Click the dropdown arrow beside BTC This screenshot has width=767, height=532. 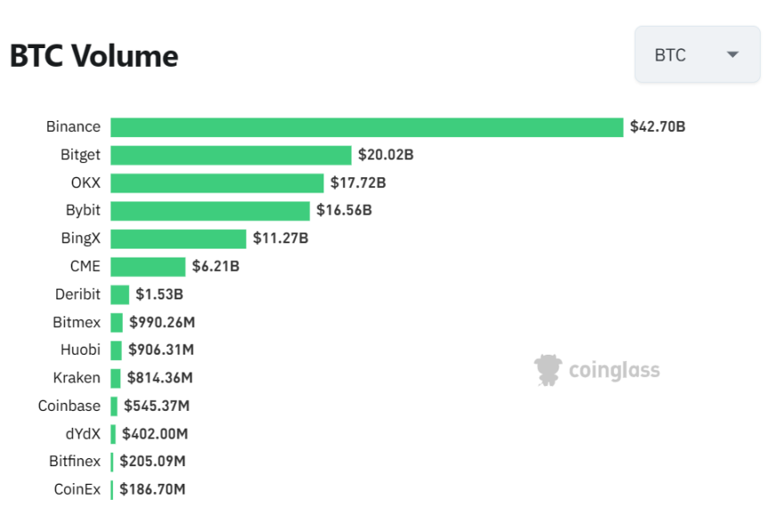coord(732,54)
